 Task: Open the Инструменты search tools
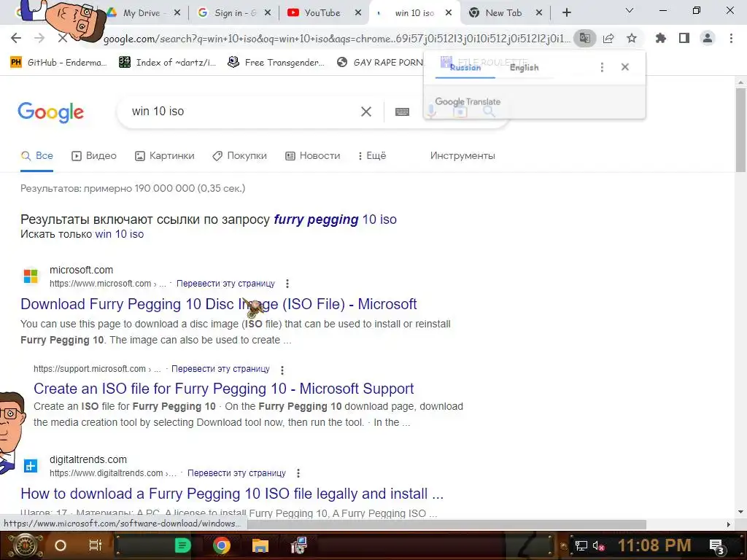[x=462, y=156]
